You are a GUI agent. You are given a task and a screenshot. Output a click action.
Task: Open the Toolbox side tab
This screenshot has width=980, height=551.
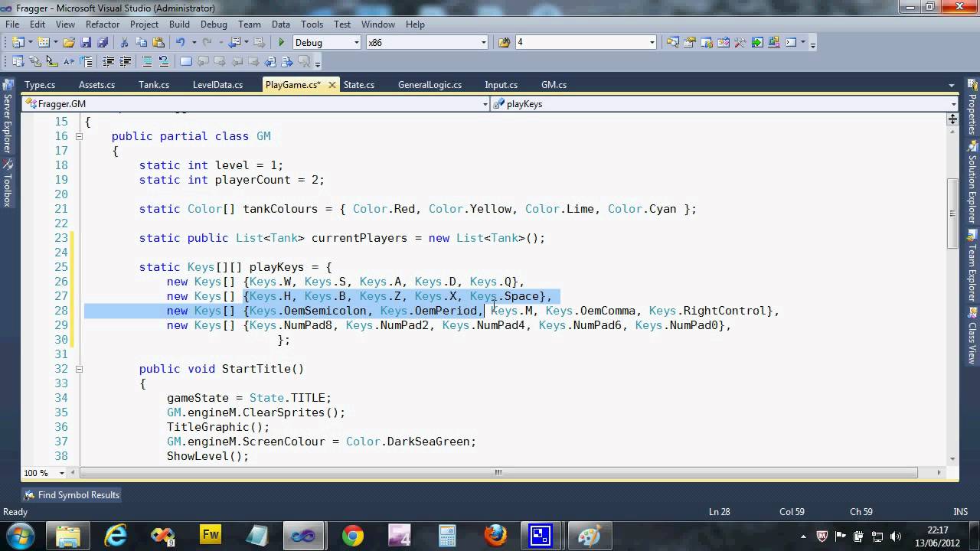click(x=8, y=184)
